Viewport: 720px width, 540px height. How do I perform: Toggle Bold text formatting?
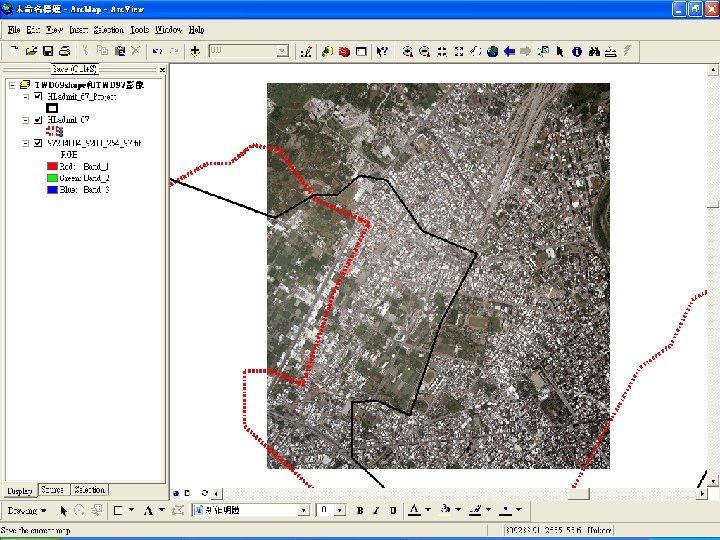[x=360, y=510]
